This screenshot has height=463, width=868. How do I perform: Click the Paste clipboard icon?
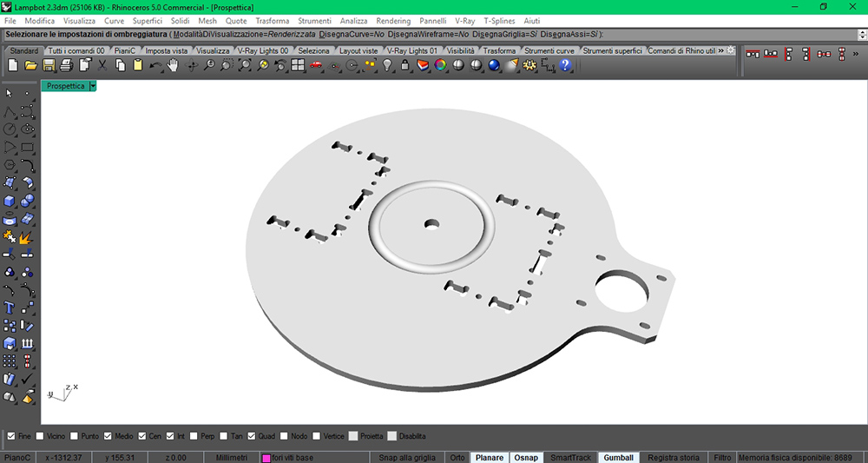pos(138,65)
